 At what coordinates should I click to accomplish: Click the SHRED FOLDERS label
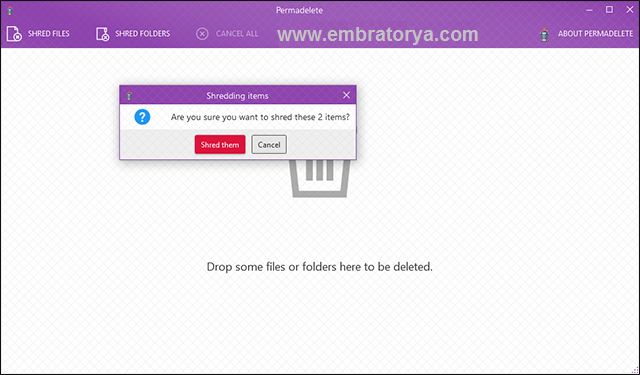[x=142, y=34]
